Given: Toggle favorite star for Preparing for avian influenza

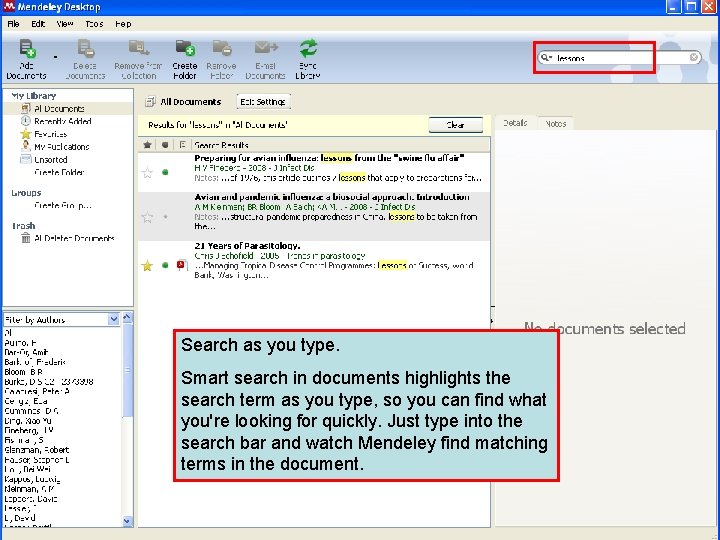Looking at the screenshot, I should pyautogui.click(x=147, y=173).
